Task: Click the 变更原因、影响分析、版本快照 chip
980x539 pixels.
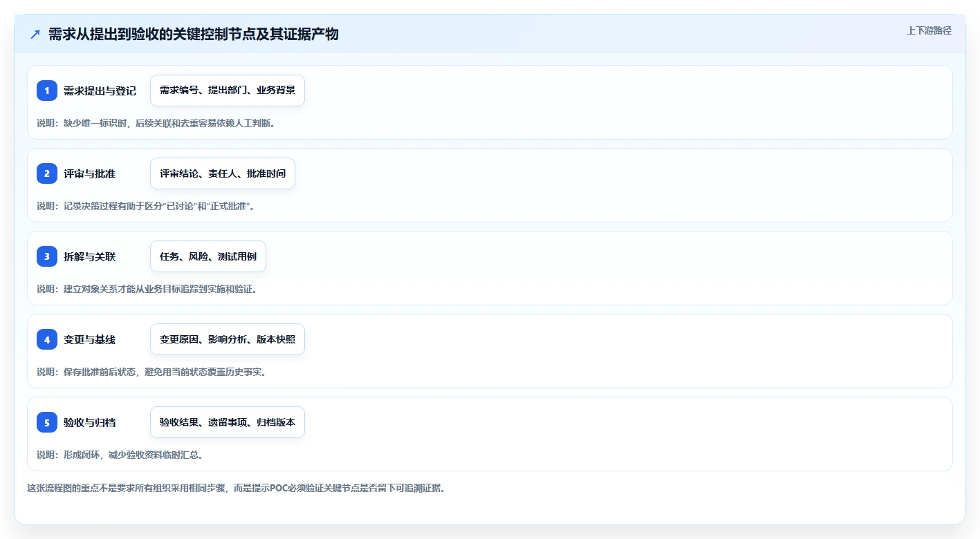Action: tap(228, 339)
